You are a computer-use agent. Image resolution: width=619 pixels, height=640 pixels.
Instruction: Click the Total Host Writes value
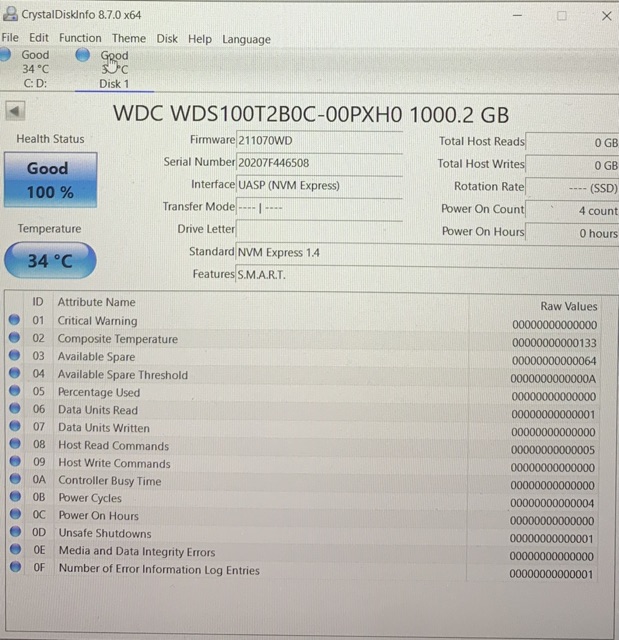click(572, 165)
